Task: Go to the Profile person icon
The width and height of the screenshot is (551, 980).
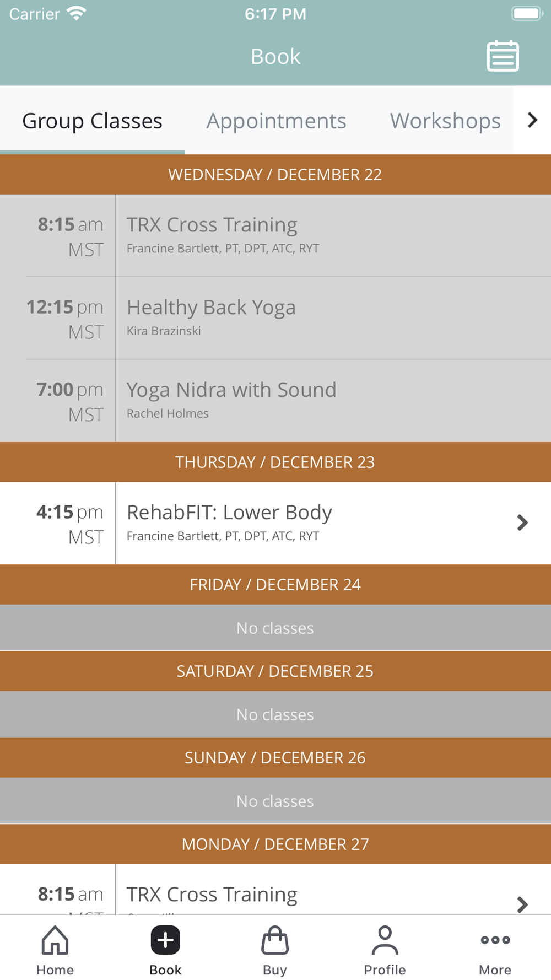Action: [385, 939]
